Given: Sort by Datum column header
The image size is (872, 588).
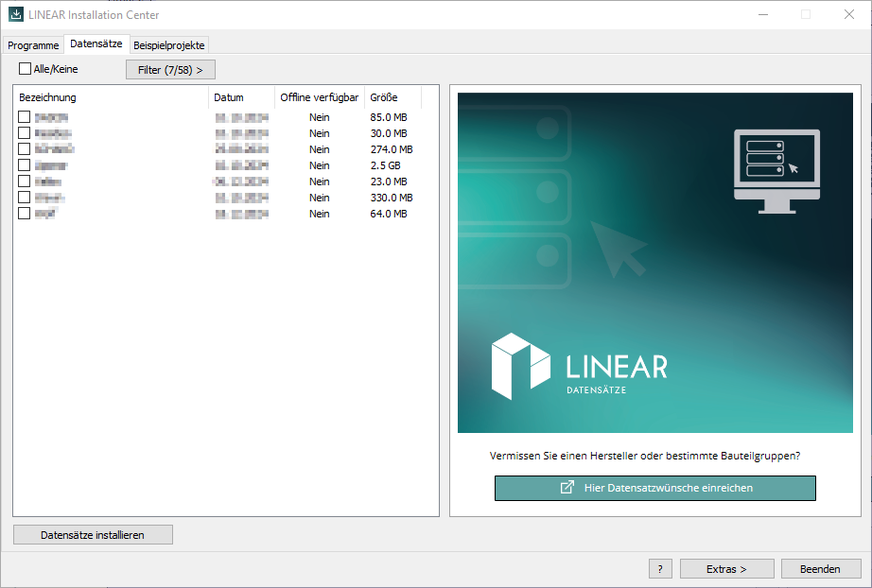Looking at the screenshot, I should pyautogui.click(x=241, y=97).
